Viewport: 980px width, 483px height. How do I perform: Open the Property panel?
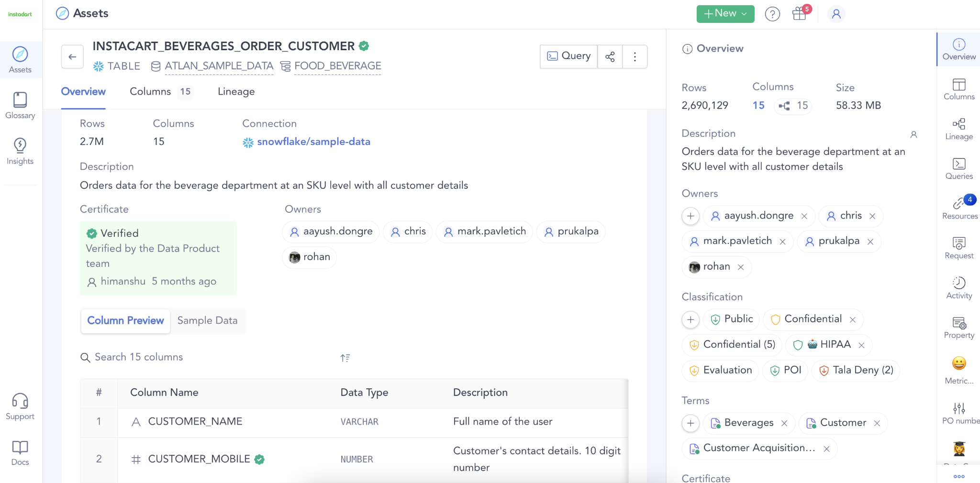(958, 328)
